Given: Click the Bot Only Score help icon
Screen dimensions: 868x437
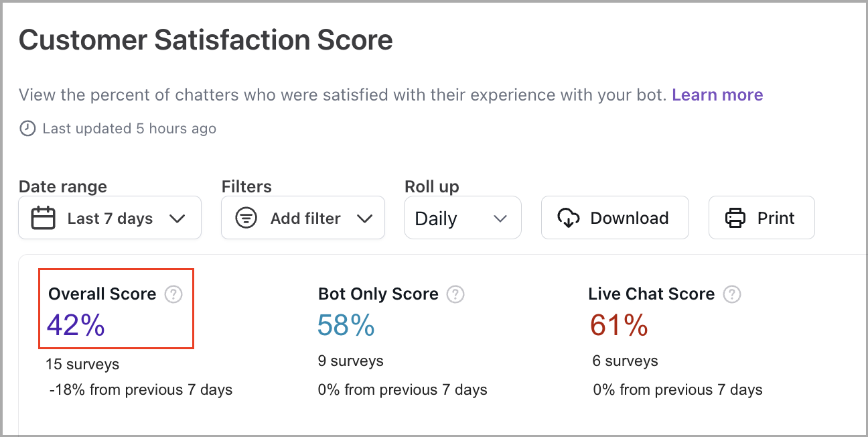Looking at the screenshot, I should [455, 294].
